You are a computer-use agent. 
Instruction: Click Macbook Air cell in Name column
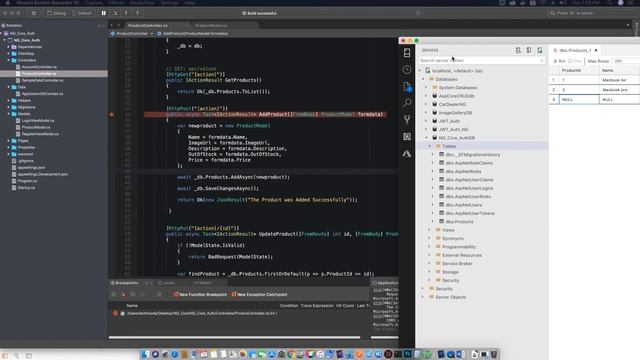pos(620,80)
